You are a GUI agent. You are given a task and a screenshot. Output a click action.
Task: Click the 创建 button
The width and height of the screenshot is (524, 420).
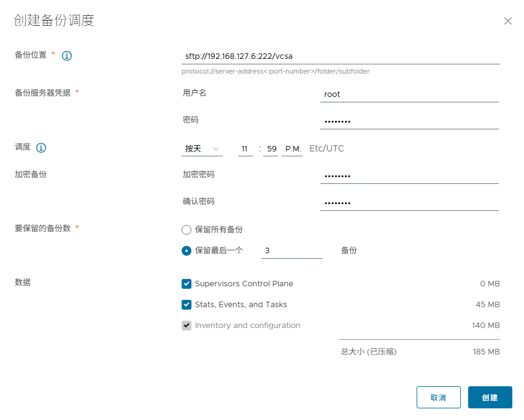coord(490,397)
